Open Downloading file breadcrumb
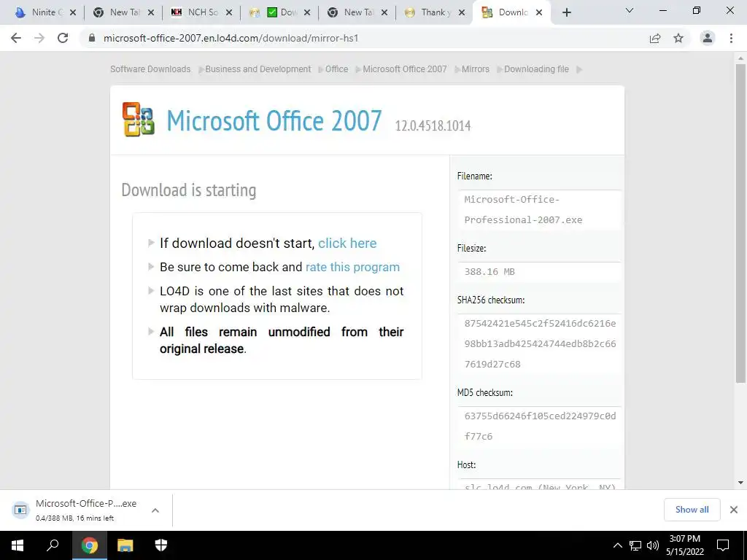Screen dimensions: 747x560 [x=536, y=69]
